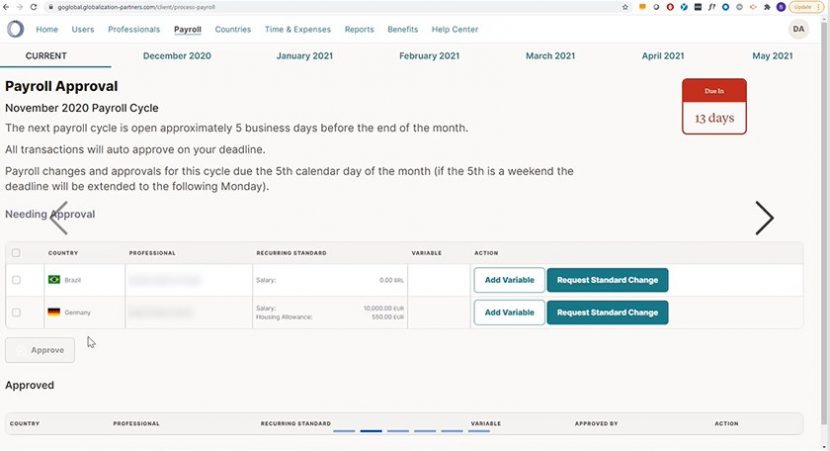Request Standard Change for Germany professional

pyautogui.click(x=607, y=312)
